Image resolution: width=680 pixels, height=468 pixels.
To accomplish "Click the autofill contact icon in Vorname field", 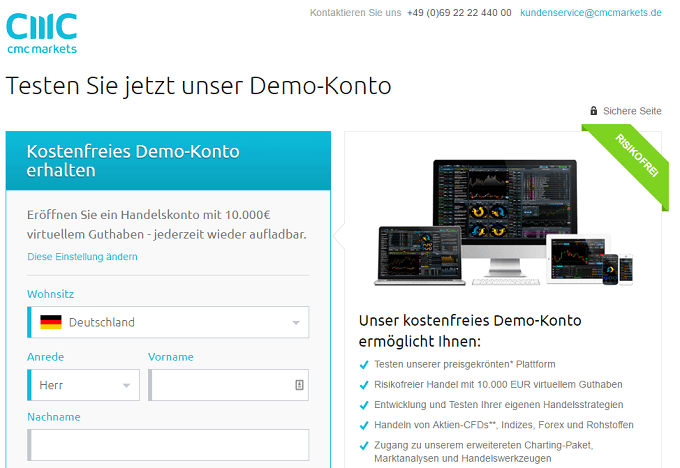I will tap(299, 385).
